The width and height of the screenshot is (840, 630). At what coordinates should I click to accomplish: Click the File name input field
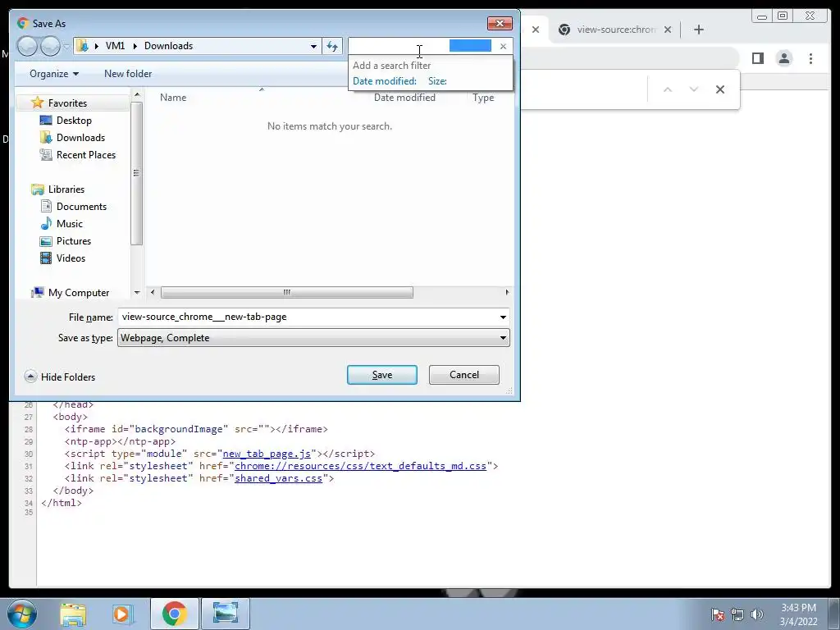coord(308,317)
